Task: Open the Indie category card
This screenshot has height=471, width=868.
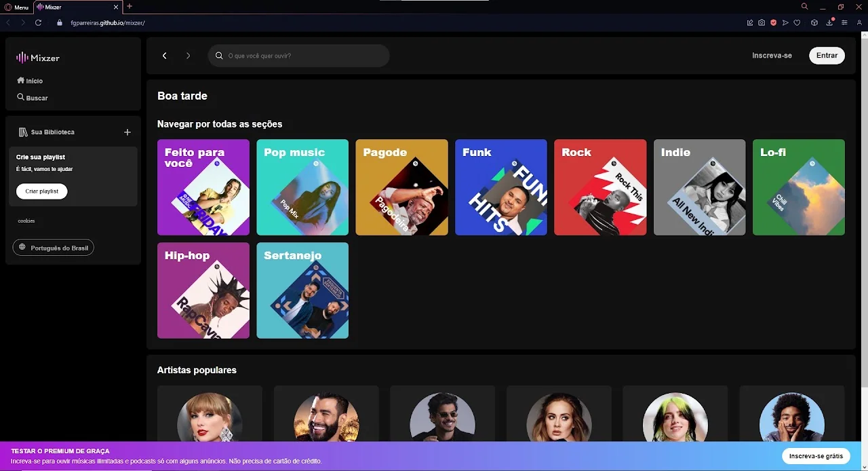Action: (700, 187)
